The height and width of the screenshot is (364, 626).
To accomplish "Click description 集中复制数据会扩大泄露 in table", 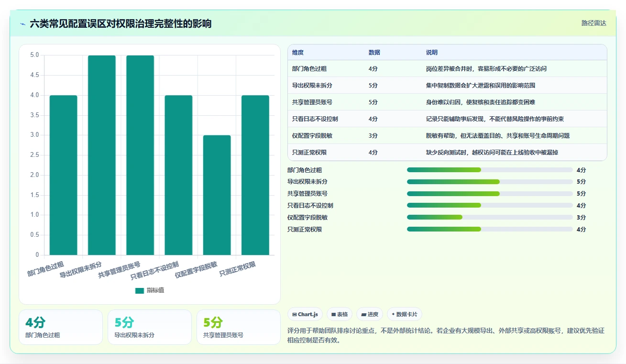I will tap(481, 86).
